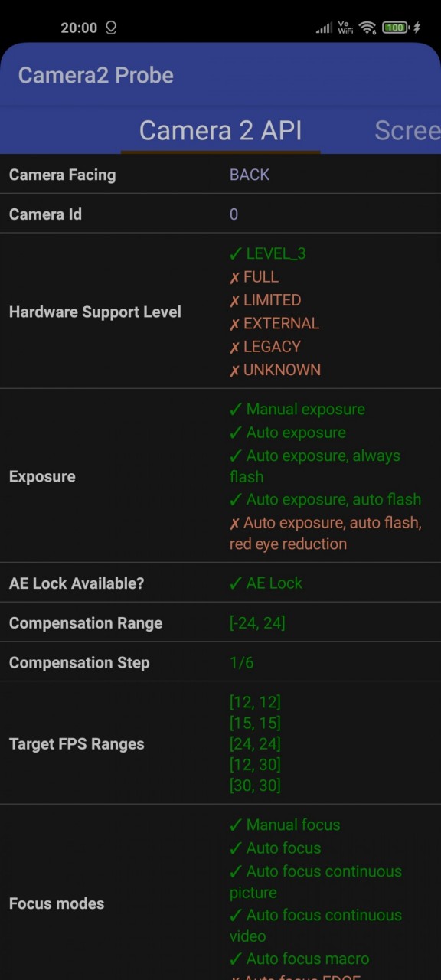Tap the battery icon in status bar
The height and width of the screenshot is (980, 441).
394,28
